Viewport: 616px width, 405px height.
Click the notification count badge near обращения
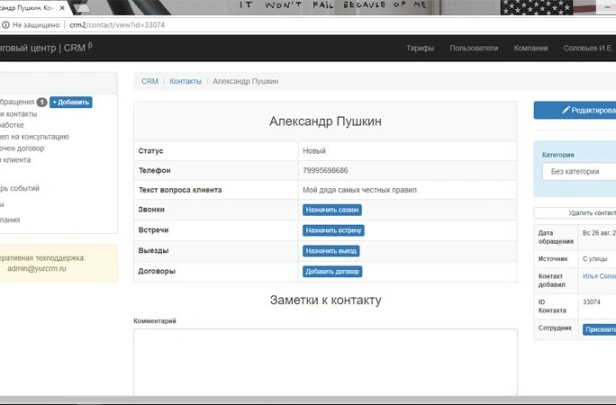[42, 102]
